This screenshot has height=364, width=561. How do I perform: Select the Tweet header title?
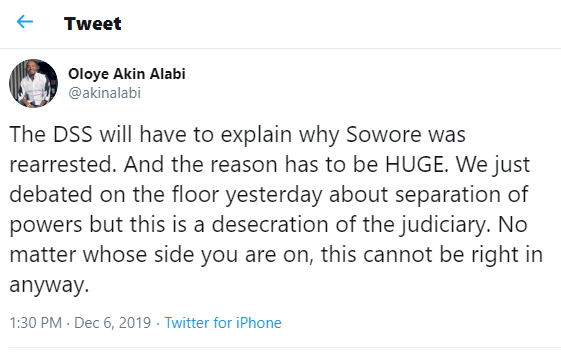(x=93, y=24)
